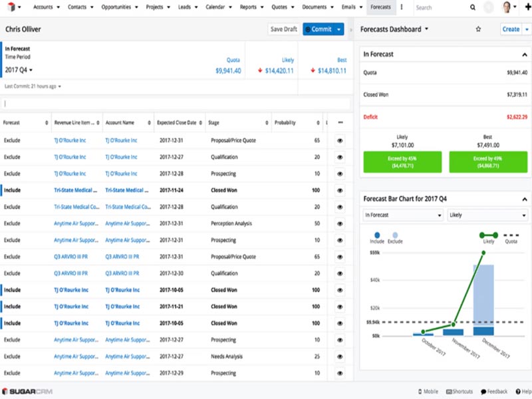Open the global search magnifier icon

click(472, 7)
